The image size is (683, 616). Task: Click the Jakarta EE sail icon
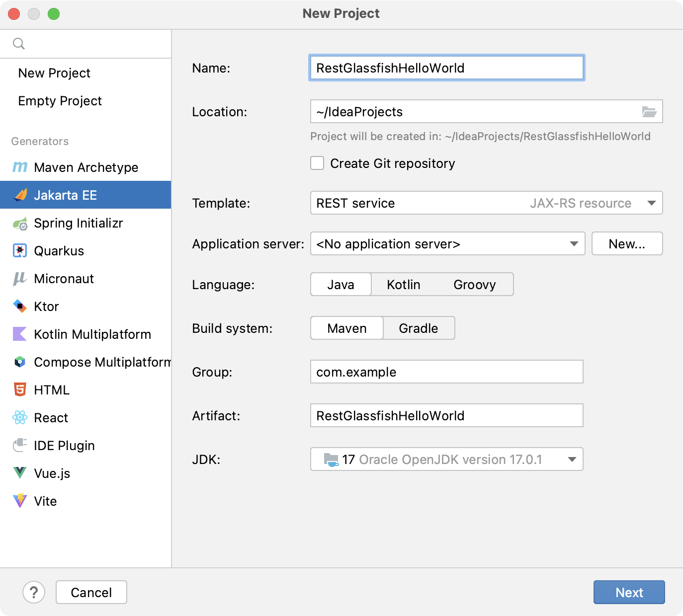click(20, 195)
